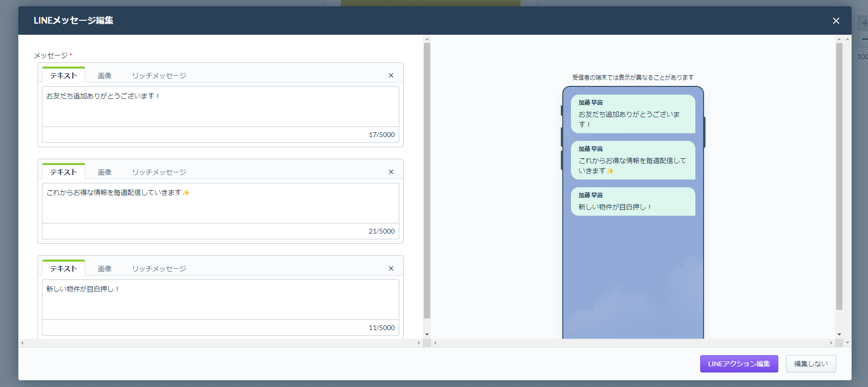Click the editor pane vertical scrollbar thumb
The image size is (868, 387).
click(x=427, y=181)
